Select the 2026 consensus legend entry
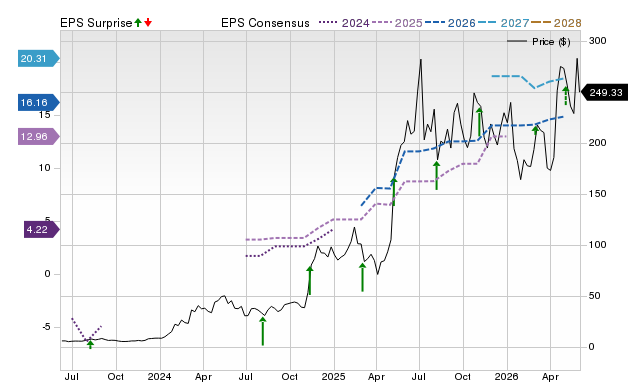This screenshot has height=382, width=640. (x=450, y=23)
